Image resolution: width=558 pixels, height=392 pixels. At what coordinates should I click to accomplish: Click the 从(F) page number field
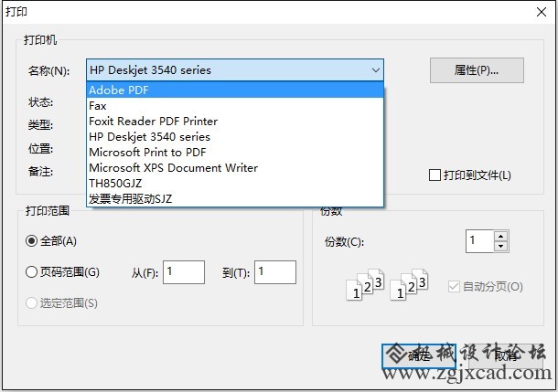[184, 272]
